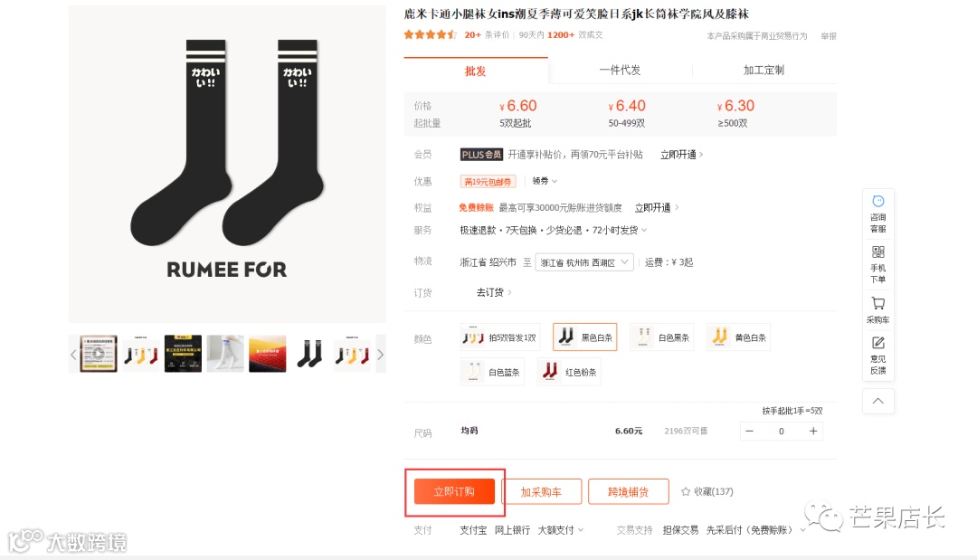Switch to the 加工定制 tab

(764, 71)
